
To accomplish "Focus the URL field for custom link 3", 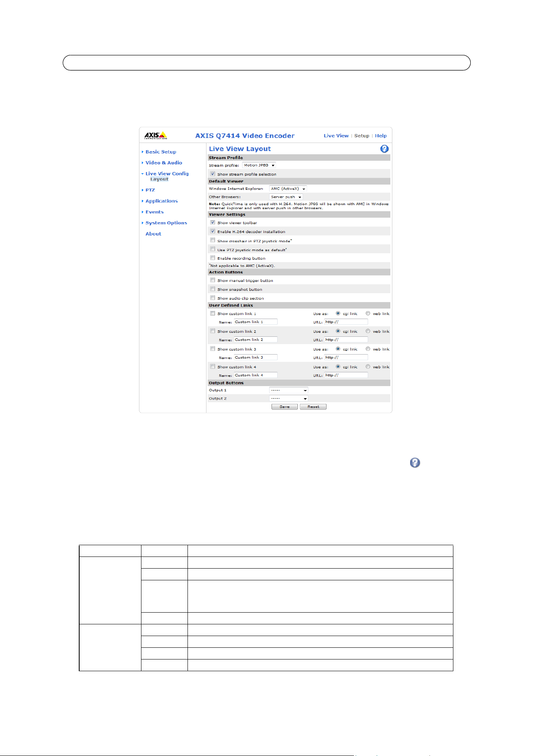I will [x=346, y=357].
